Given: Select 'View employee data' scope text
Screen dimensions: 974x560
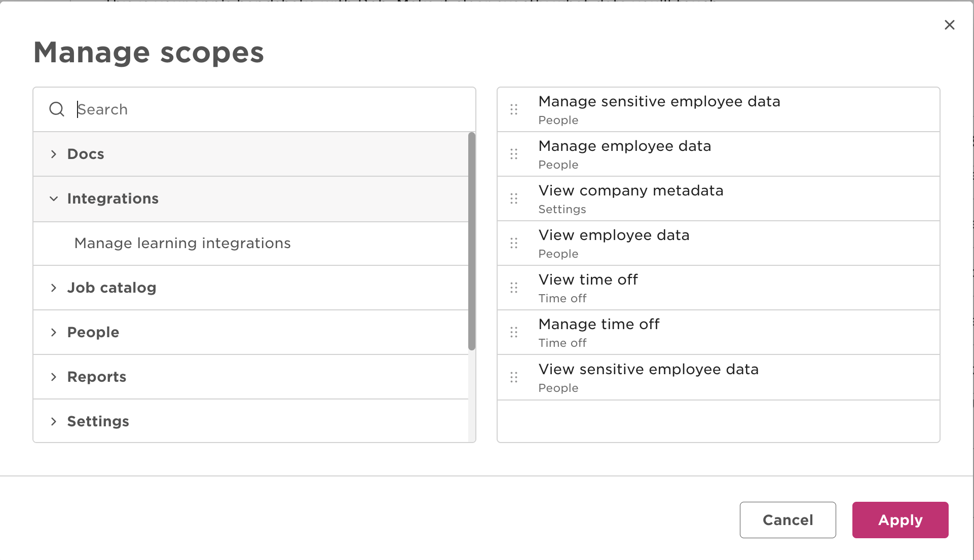Looking at the screenshot, I should 614,235.
